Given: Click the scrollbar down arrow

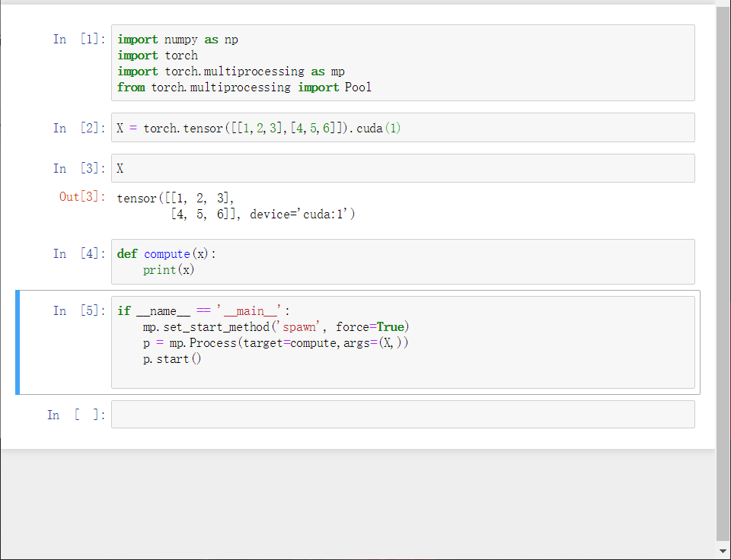Looking at the screenshot, I should pyautogui.click(x=723, y=552).
